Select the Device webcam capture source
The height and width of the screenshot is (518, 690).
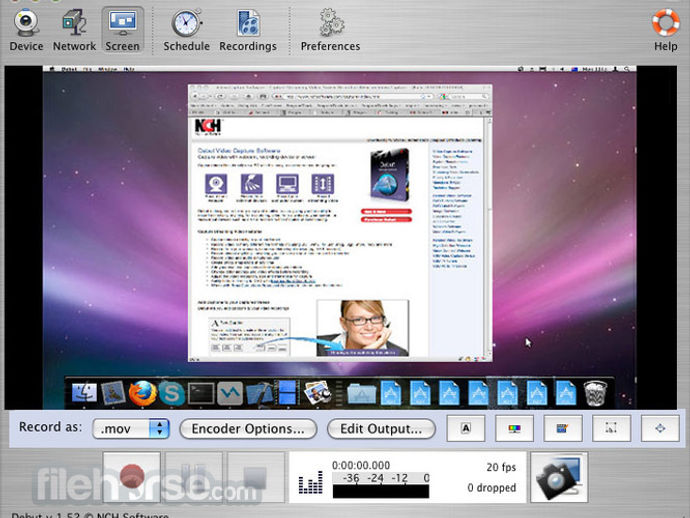tap(26, 30)
